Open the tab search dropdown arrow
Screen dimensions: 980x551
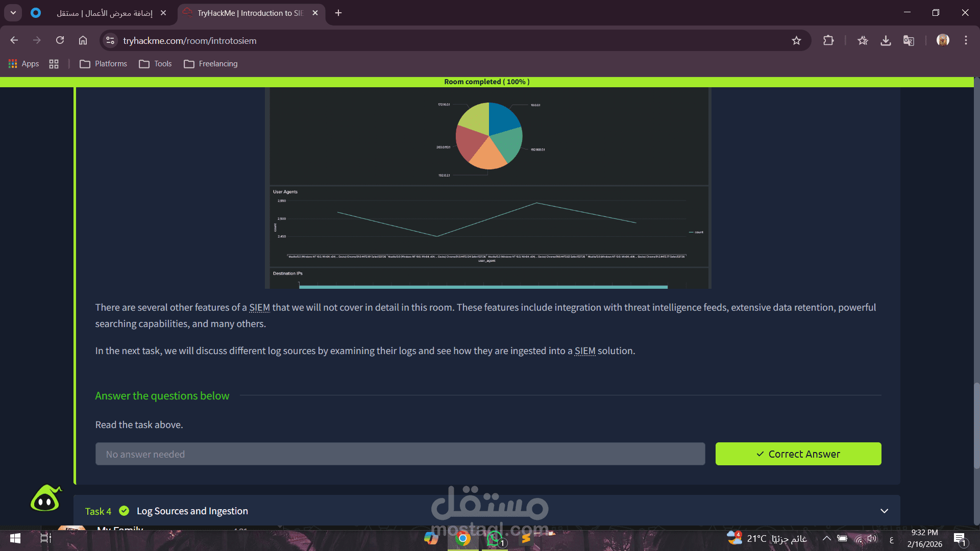[x=13, y=13]
